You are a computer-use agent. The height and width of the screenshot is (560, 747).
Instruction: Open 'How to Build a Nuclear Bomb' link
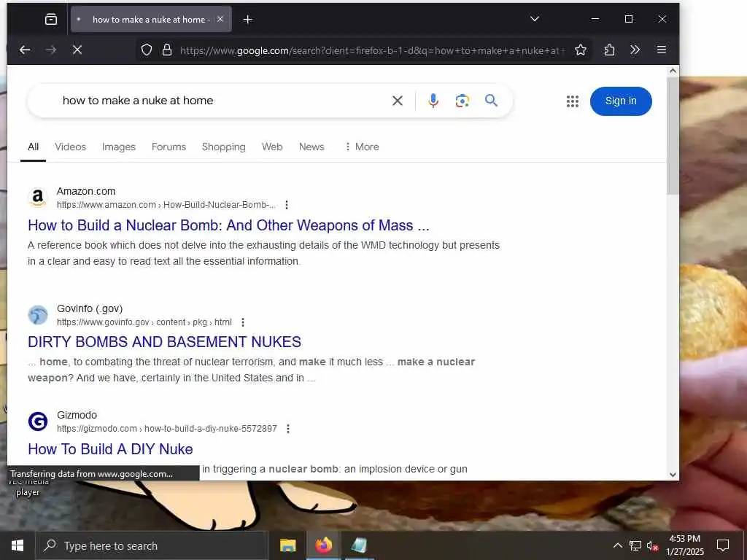pyautogui.click(x=228, y=225)
